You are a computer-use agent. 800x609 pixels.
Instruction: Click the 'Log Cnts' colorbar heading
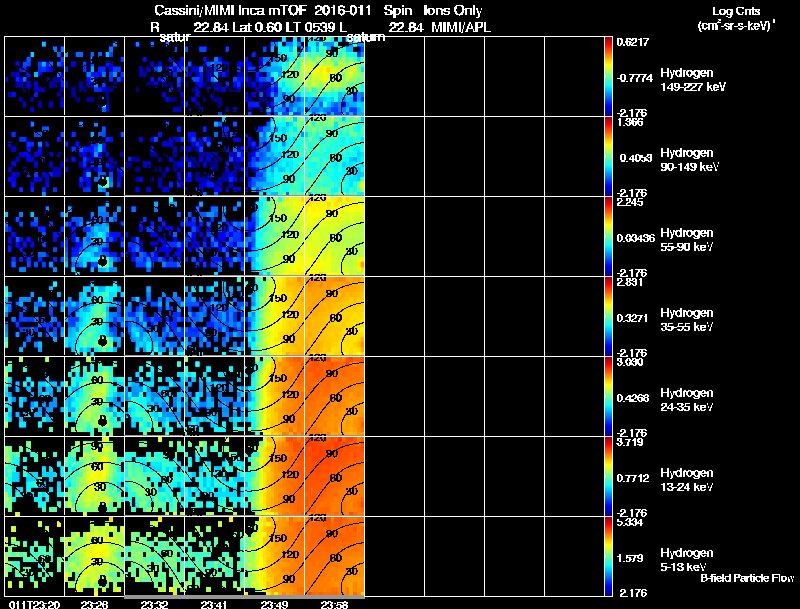pos(736,11)
